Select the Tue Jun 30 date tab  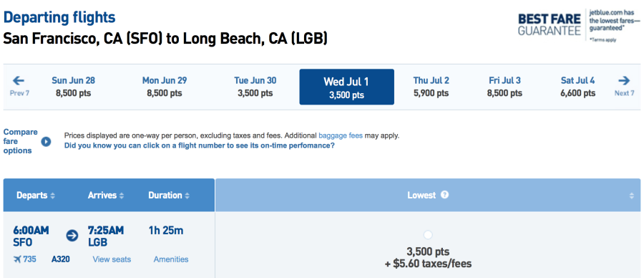[255, 87]
